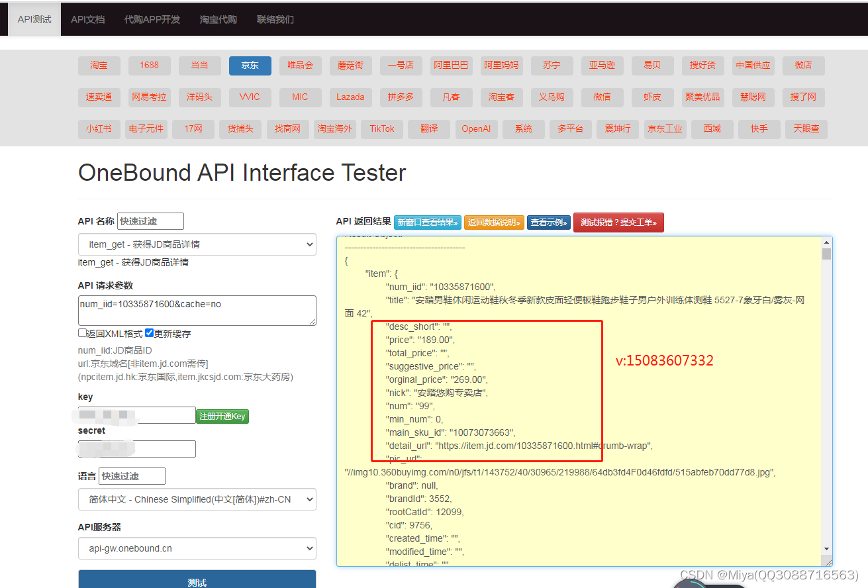Enable the 返回XML格式 checkbox
Image resolution: width=868 pixels, height=588 pixels.
point(82,333)
